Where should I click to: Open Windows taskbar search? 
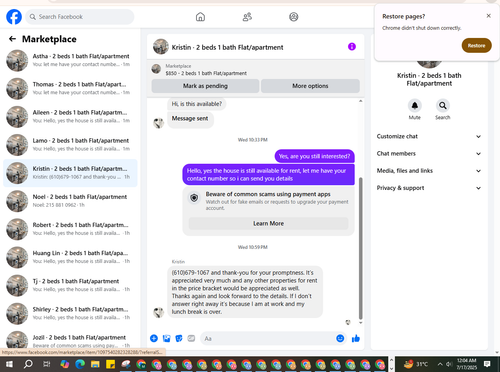28,364
